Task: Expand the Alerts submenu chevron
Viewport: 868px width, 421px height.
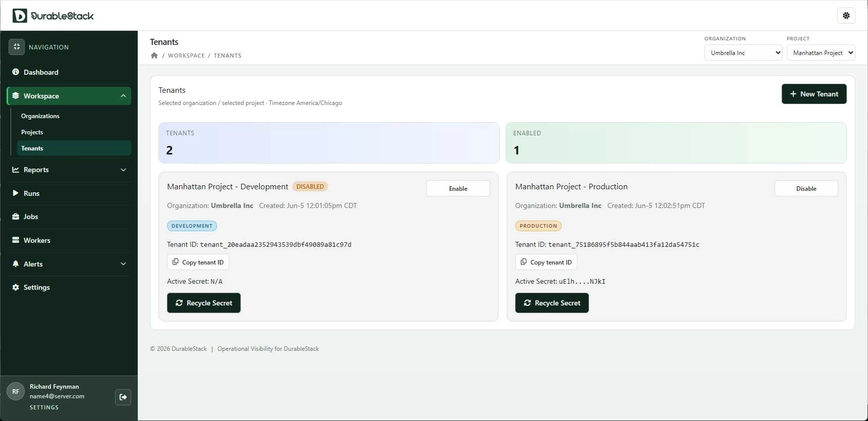Action: coord(123,264)
